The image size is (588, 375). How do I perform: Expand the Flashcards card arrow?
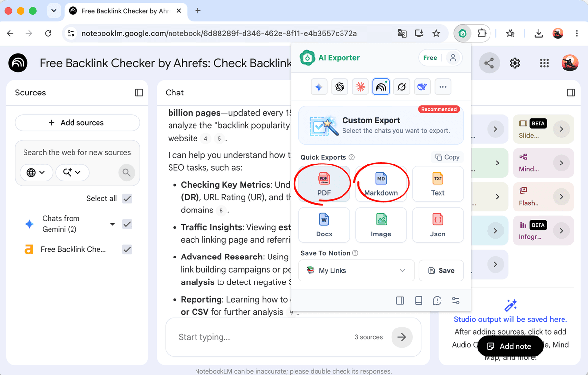(x=561, y=197)
